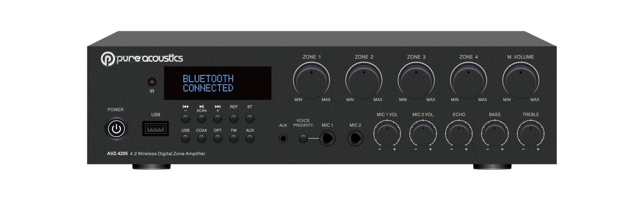Click the POWER label
The image size is (644, 201).
(x=115, y=110)
